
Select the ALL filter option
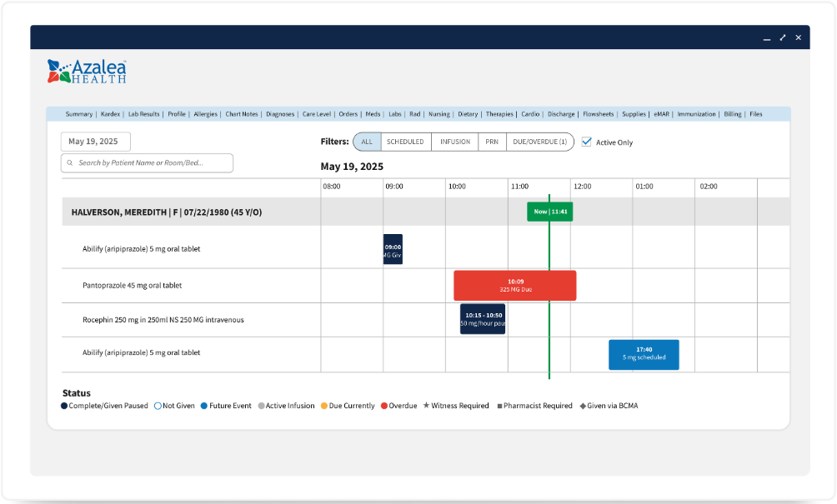367,142
